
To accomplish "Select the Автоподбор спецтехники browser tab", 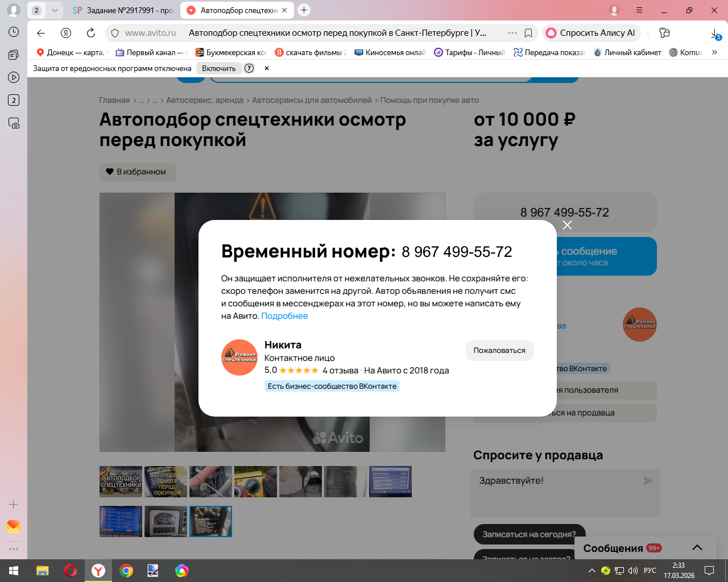I will [x=237, y=10].
